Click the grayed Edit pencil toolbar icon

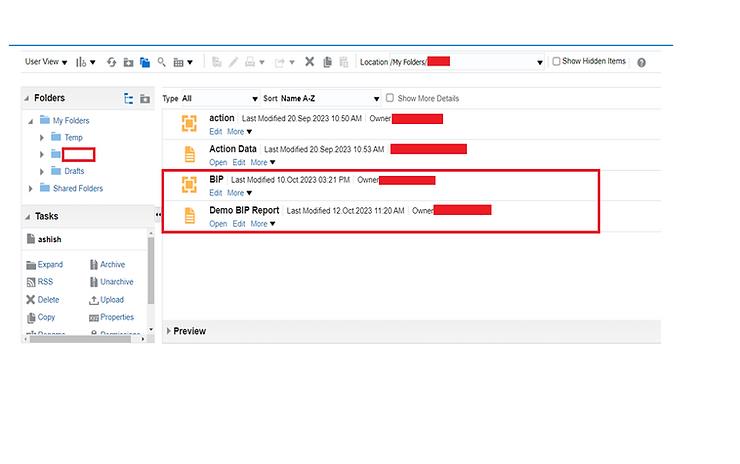coord(233,62)
